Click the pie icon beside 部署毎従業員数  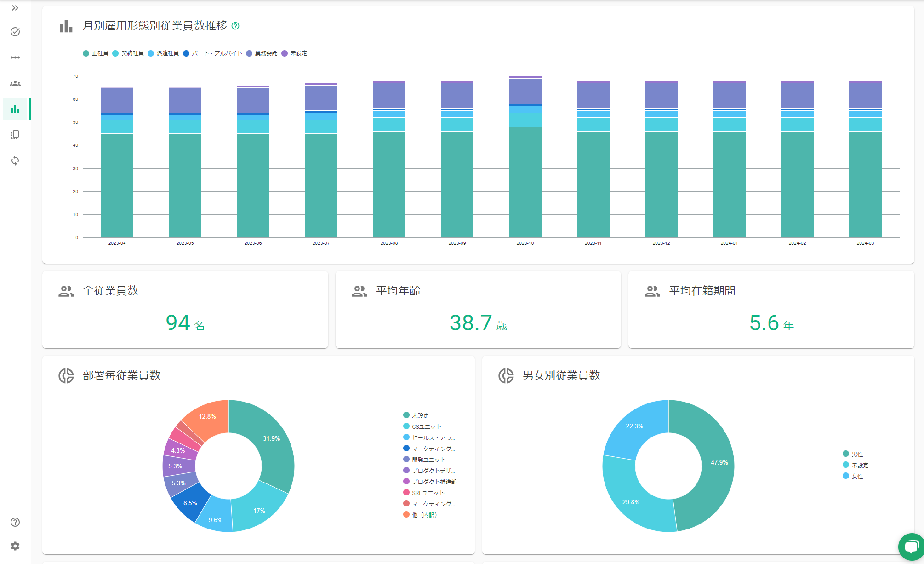(66, 376)
